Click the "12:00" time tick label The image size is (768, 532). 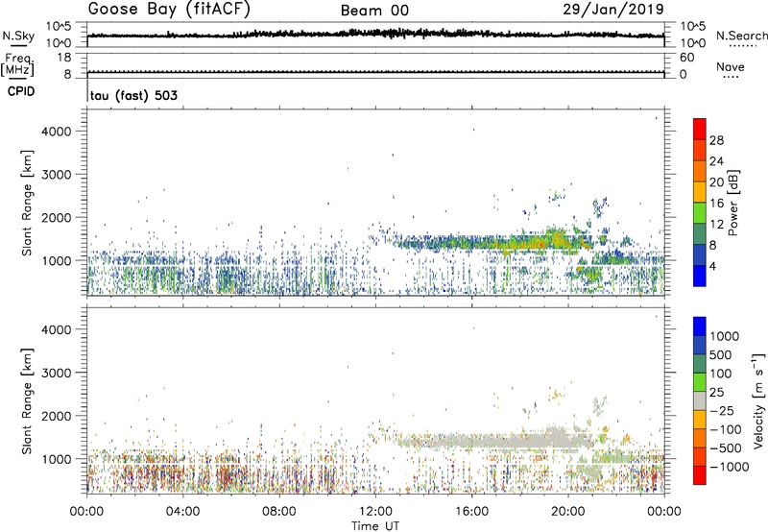point(375,512)
